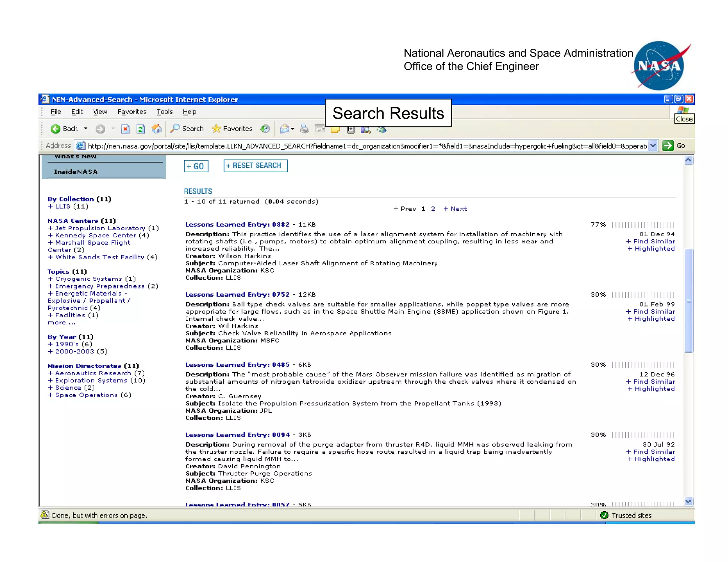Expand White Sands Test Facility (4) filter

coord(102,257)
